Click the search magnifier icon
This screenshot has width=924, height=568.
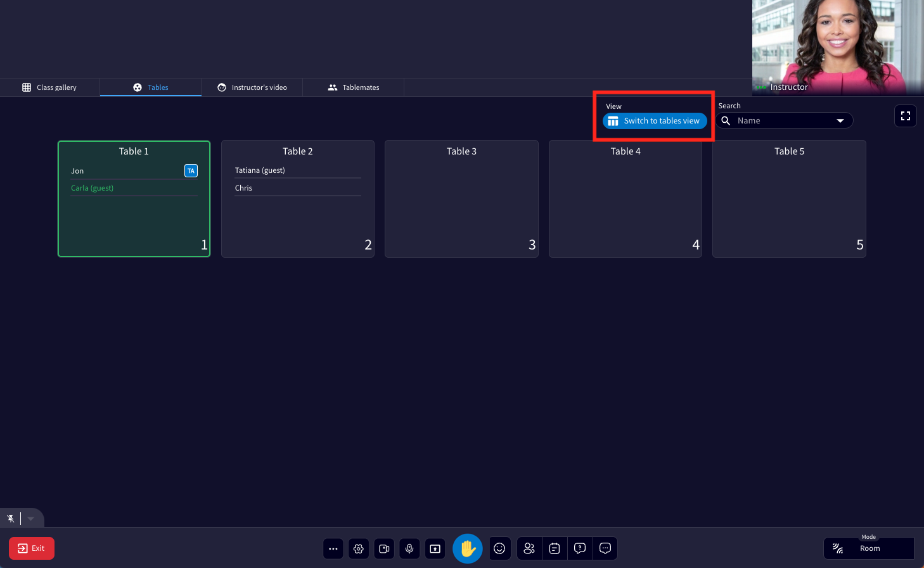pyautogui.click(x=726, y=120)
